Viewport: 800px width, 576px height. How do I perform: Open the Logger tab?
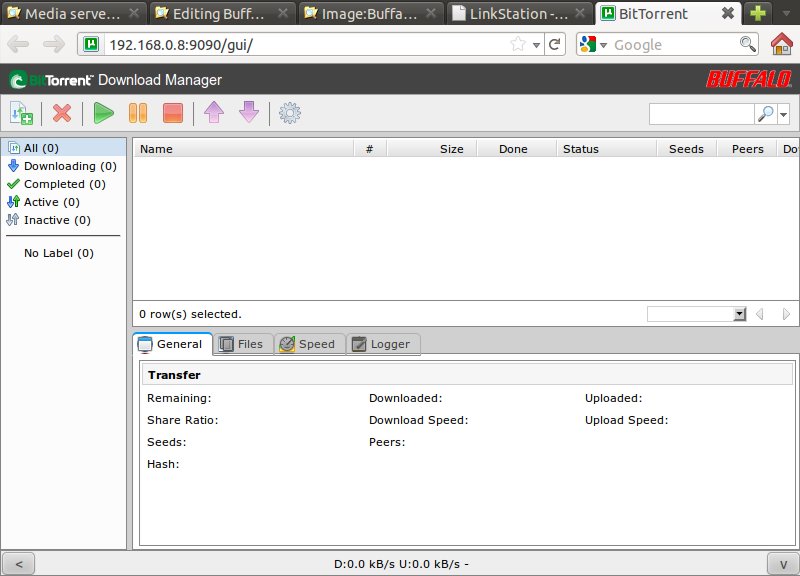[x=381, y=344]
